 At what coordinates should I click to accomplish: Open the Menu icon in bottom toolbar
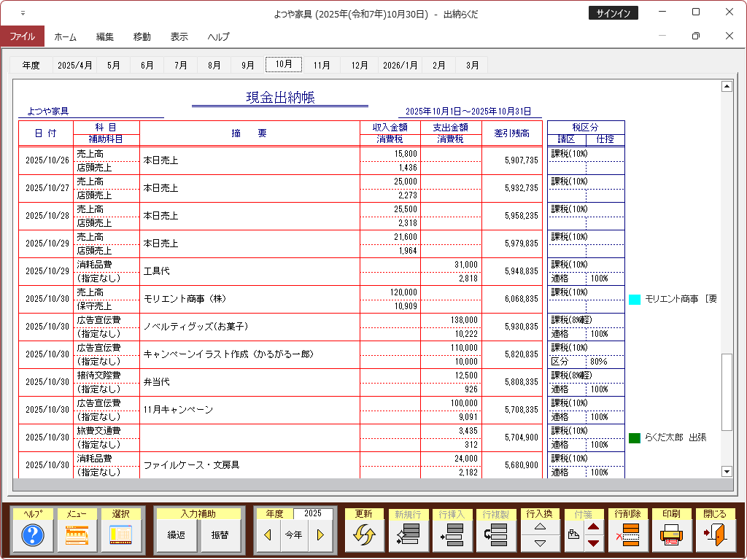[x=77, y=536]
